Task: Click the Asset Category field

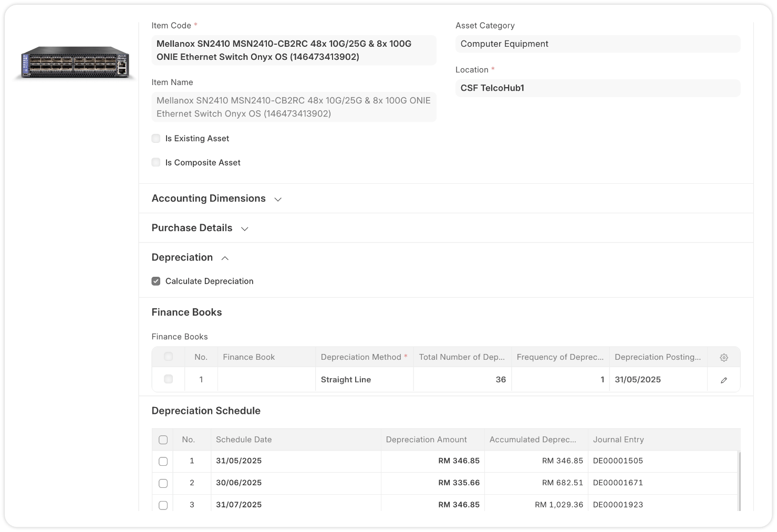Action: [x=597, y=44]
